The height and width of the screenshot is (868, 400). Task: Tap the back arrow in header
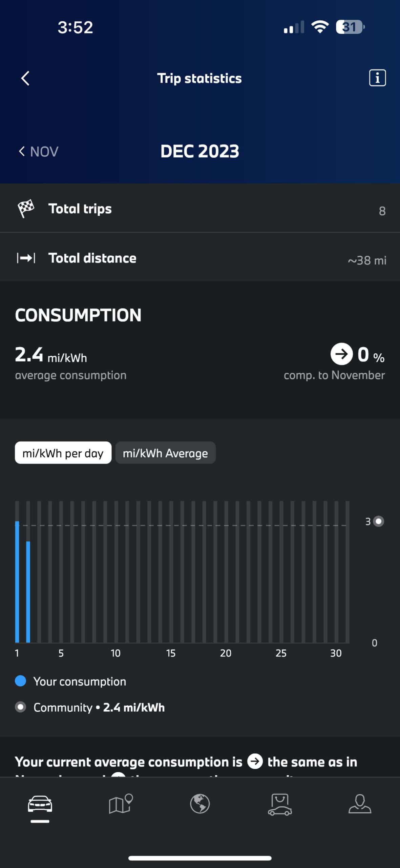[25, 78]
